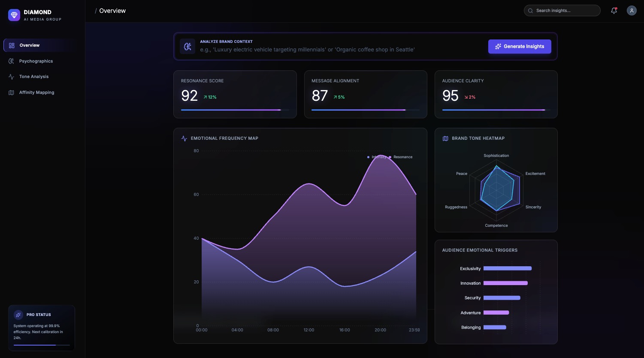Click the brain icon beside Analyze Brand Context
644x358 pixels.
point(187,46)
